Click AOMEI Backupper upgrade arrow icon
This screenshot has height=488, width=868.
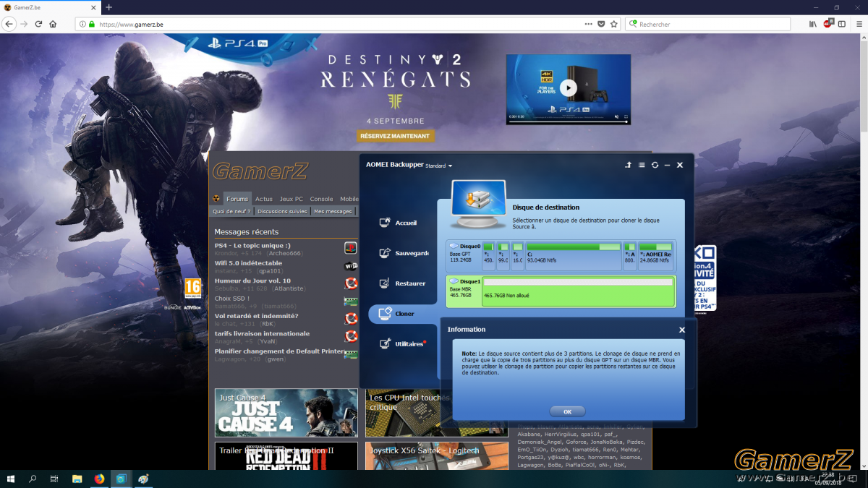[629, 165]
